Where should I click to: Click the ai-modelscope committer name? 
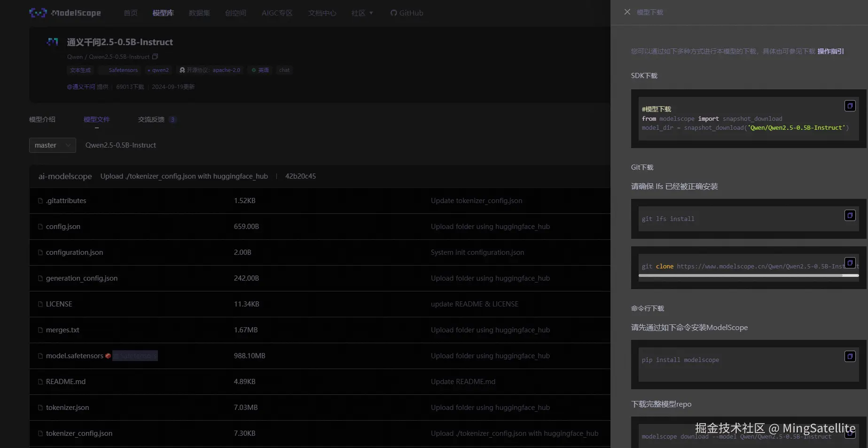point(65,176)
